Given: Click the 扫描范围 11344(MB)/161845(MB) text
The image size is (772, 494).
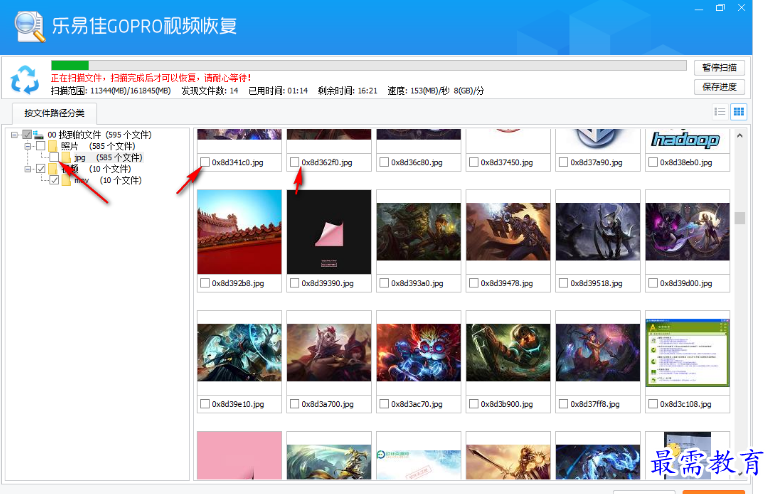Looking at the screenshot, I should click(x=111, y=91).
